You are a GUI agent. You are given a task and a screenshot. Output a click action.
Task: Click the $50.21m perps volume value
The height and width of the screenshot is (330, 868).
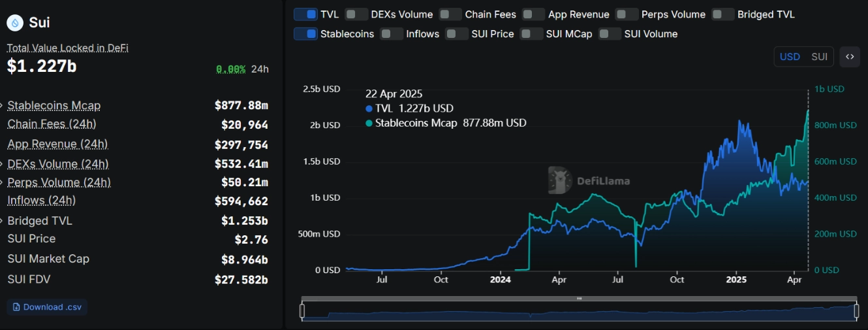coord(245,182)
